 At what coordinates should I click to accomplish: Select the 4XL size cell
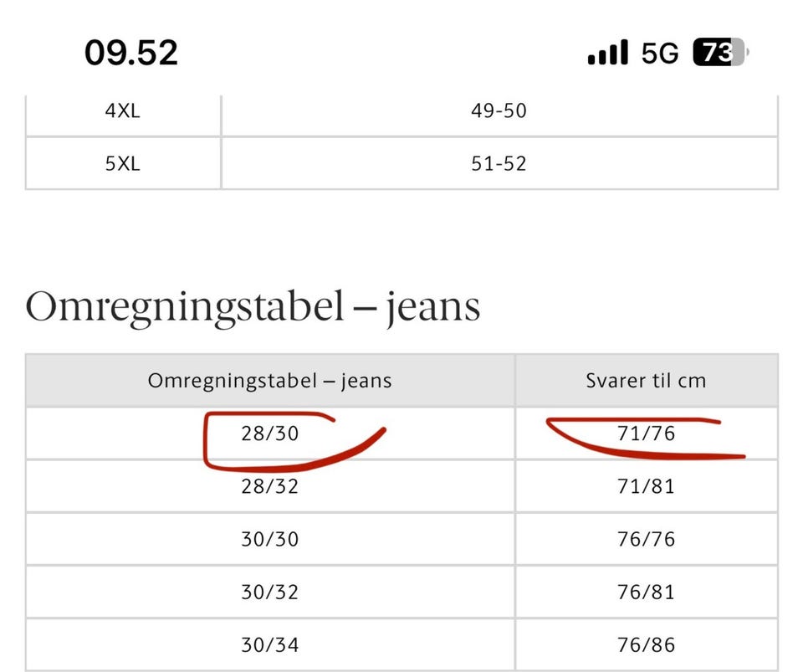point(123,110)
